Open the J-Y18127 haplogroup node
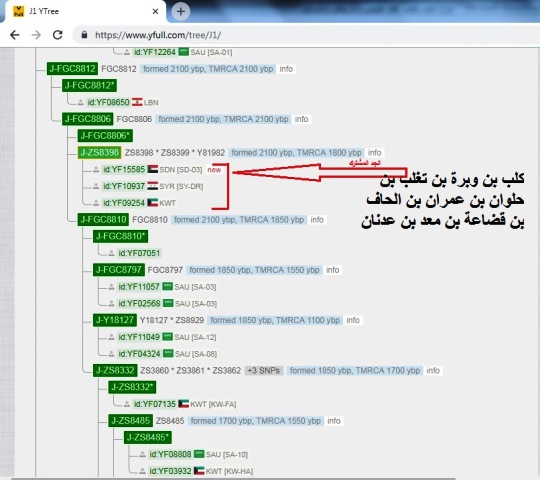This screenshot has height=480, width=540. pyautogui.click(x=115, y=320)
